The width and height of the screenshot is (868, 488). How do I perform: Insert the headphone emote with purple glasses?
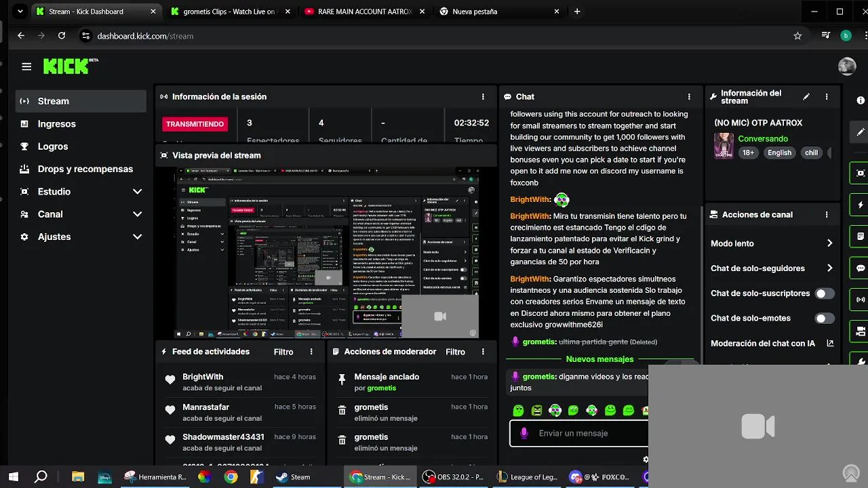click(555, 411)
